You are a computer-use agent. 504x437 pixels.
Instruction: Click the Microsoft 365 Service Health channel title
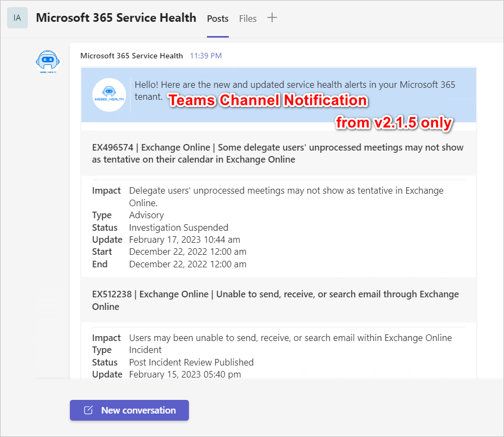tap(116, 17)
